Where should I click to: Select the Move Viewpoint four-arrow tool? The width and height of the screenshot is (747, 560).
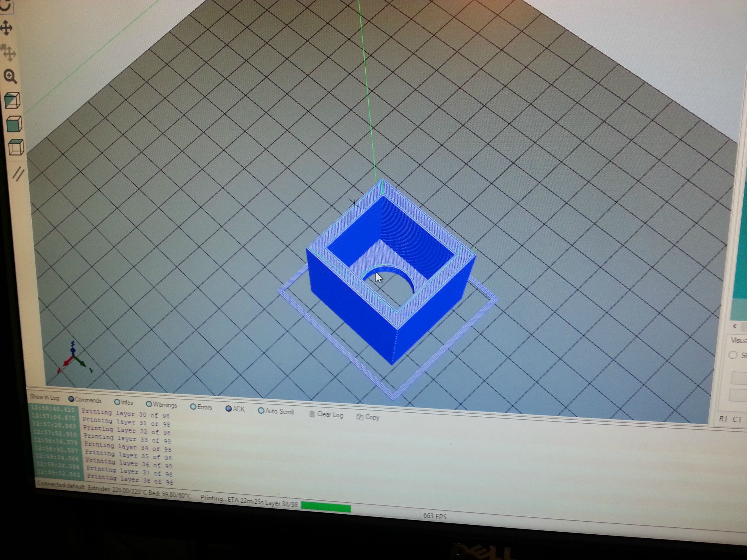tap(6, 28)
